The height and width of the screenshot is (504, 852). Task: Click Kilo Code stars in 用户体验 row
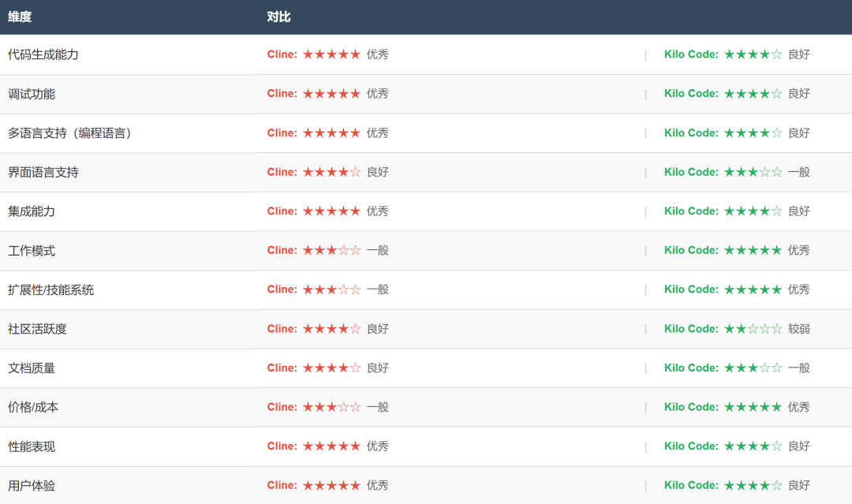click(753, 485)
